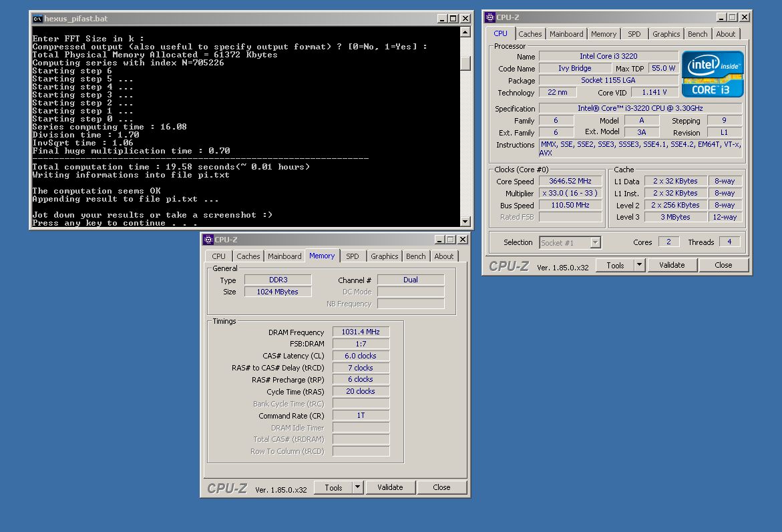
Task: Click console scrollbar thumb
Action: click(x=465, y=63)
